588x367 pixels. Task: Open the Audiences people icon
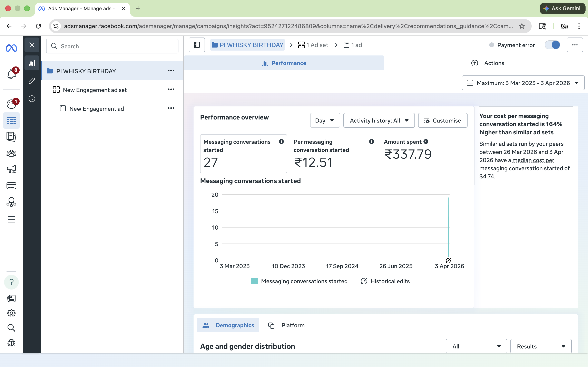tap(11, 153)
